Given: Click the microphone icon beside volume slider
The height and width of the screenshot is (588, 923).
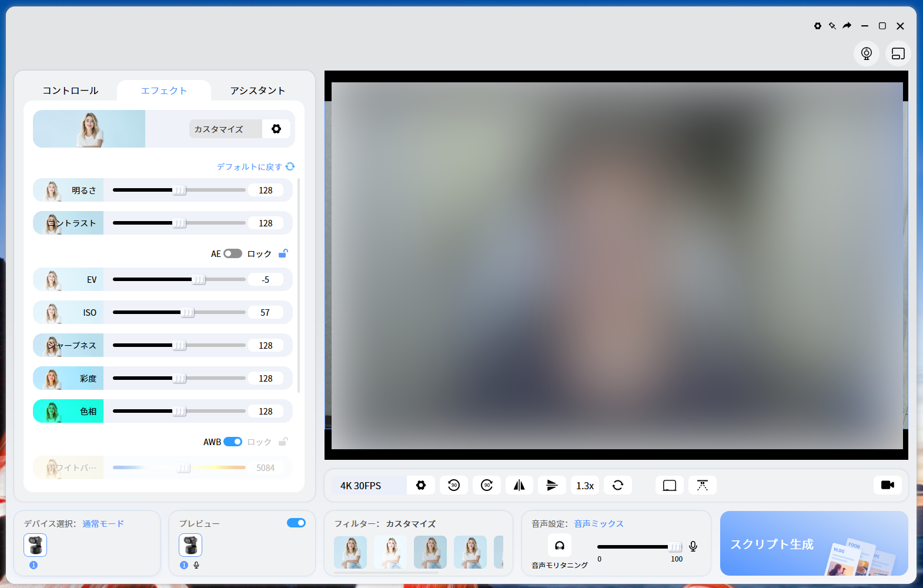Looking at the screenshot, I should click(x=693, y=546).
